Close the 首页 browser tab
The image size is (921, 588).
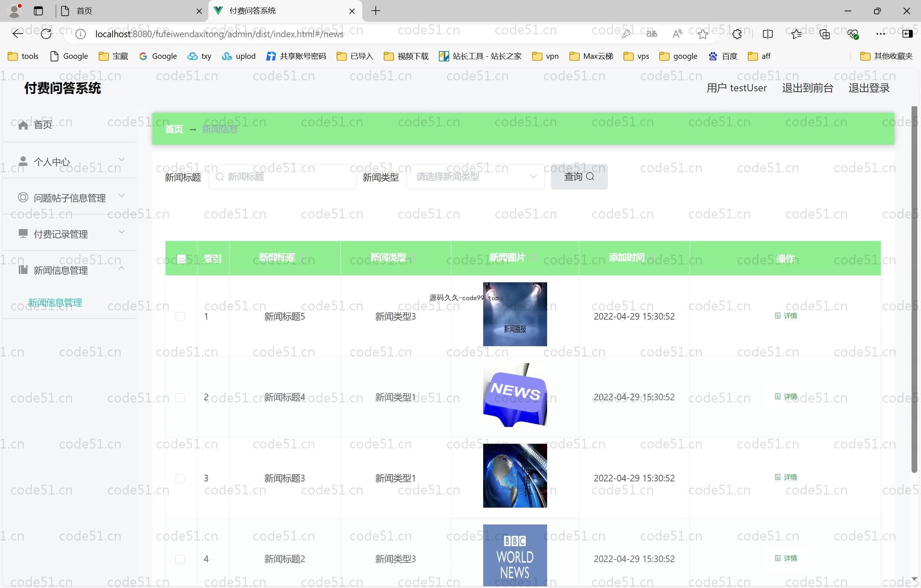coord(199,11)
